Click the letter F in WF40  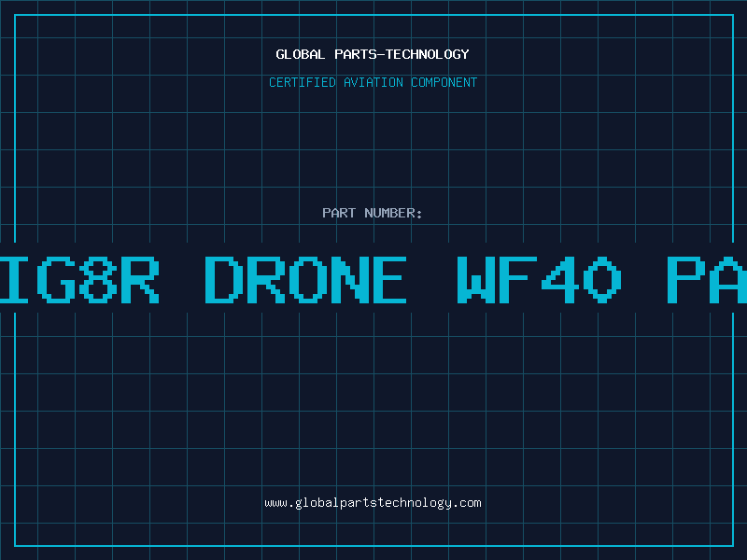(518, 280)
